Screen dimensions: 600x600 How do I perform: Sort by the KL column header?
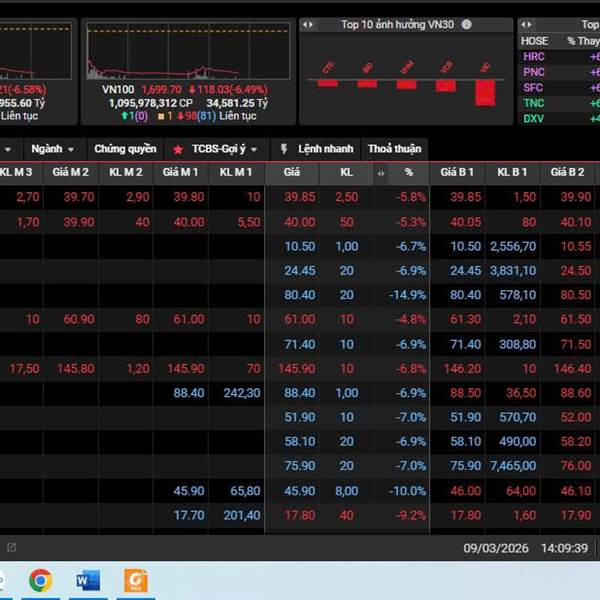click(346, 172)
